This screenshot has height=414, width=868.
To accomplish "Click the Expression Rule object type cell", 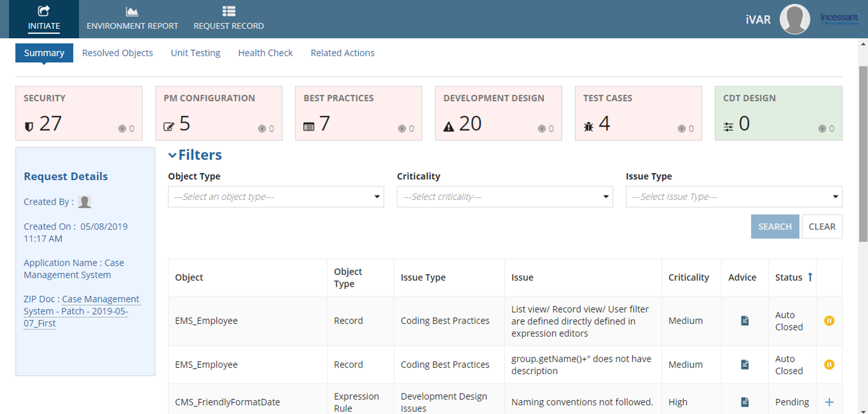I will [x=356, y=402].
